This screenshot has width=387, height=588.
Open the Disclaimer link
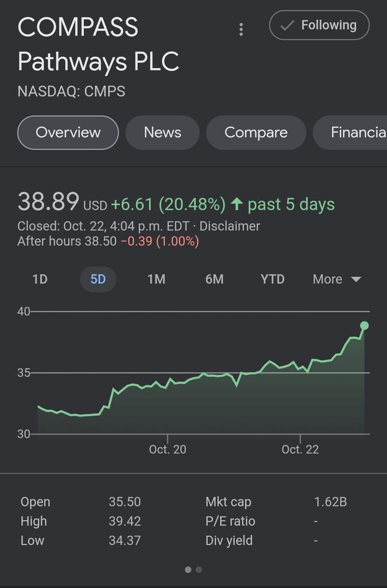click(x=230, y=226)
